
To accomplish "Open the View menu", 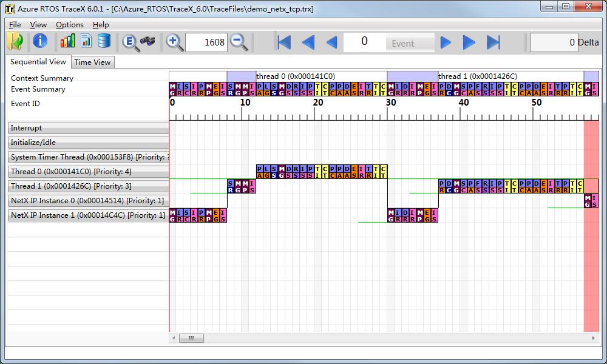I will pyautogui.click(x=38, y=25).
